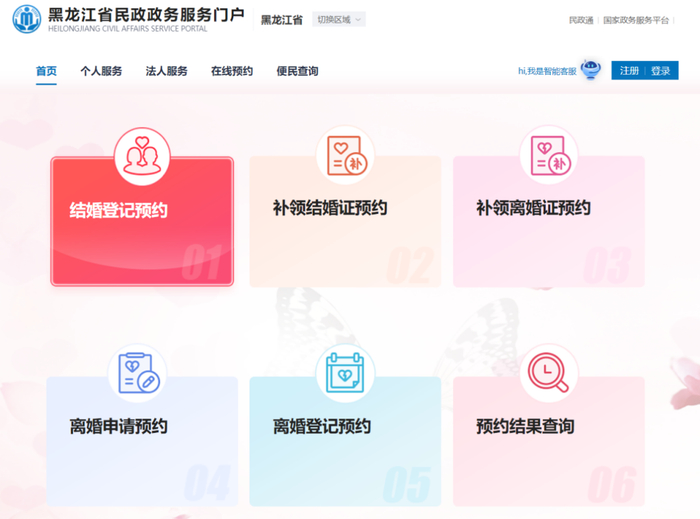This screenshot has width=700, height=519.
Task: Open the 离婚申请预约 card
Action: (x=142, y=441)
